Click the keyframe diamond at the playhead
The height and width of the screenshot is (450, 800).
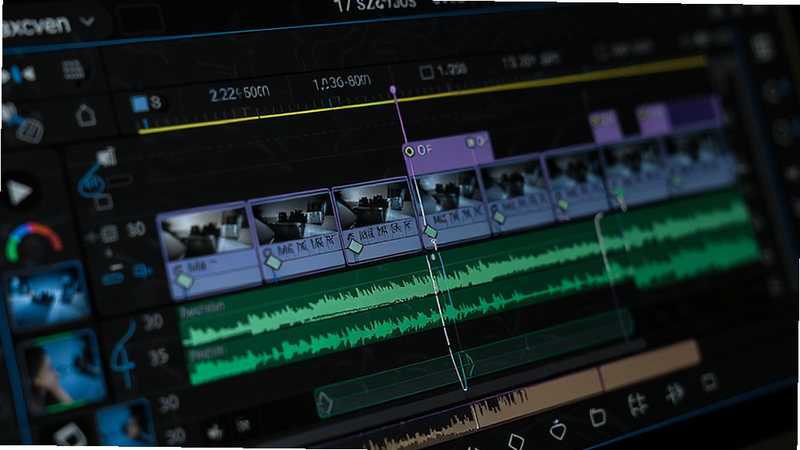coord(431,233)
